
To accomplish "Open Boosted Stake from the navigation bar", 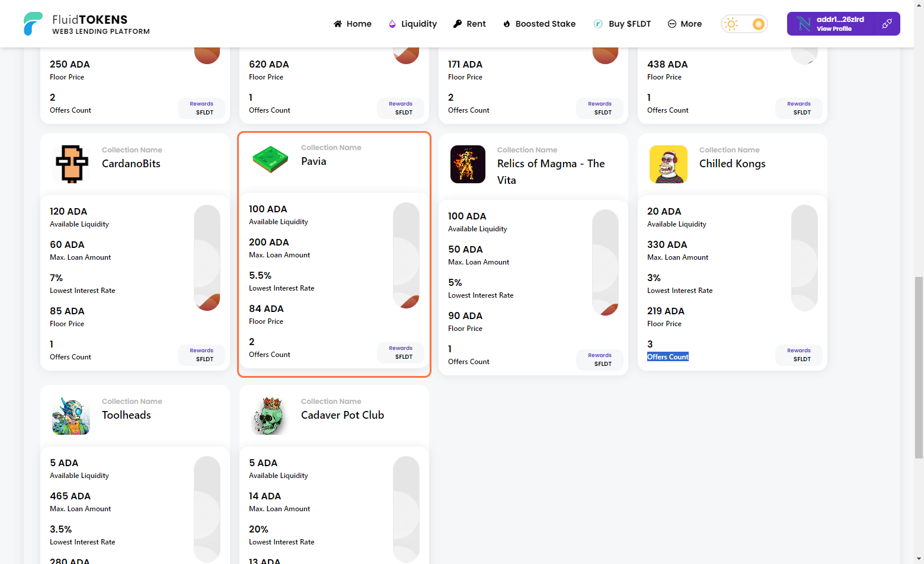I will click(x=539, y=24).
